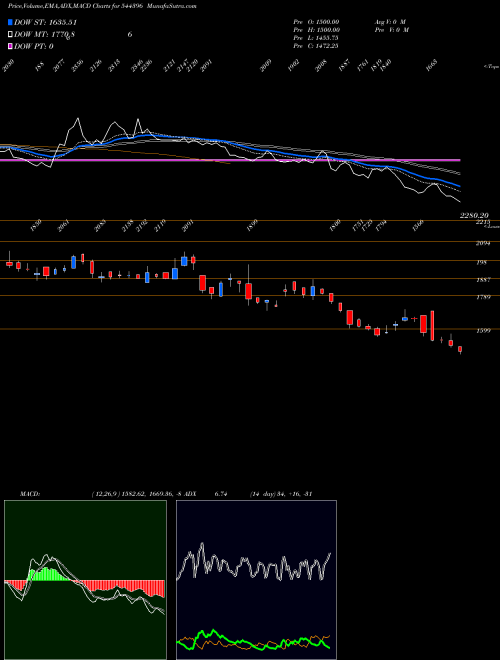
Task: Click the ADX 6.74 value
Action: [221, 494]
